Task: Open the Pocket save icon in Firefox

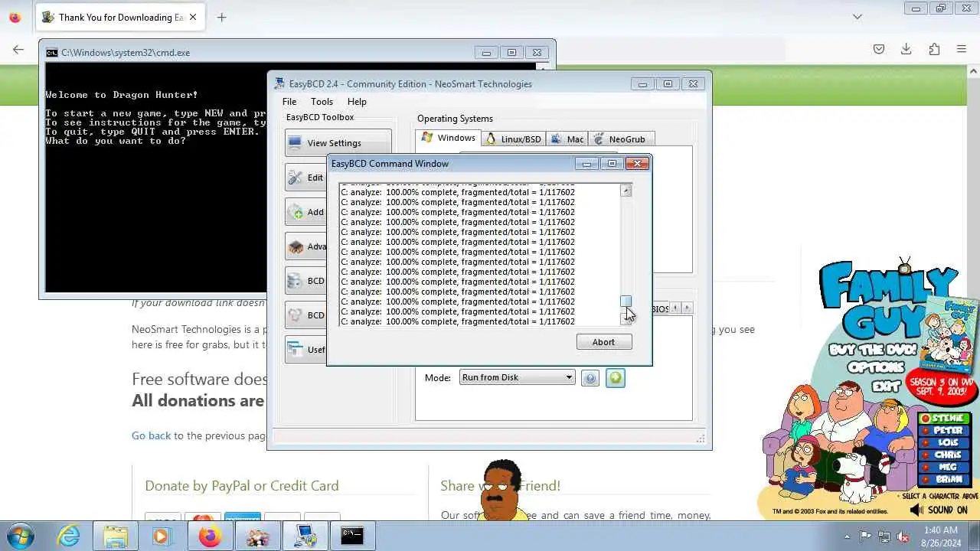Action: click(879, 49)
